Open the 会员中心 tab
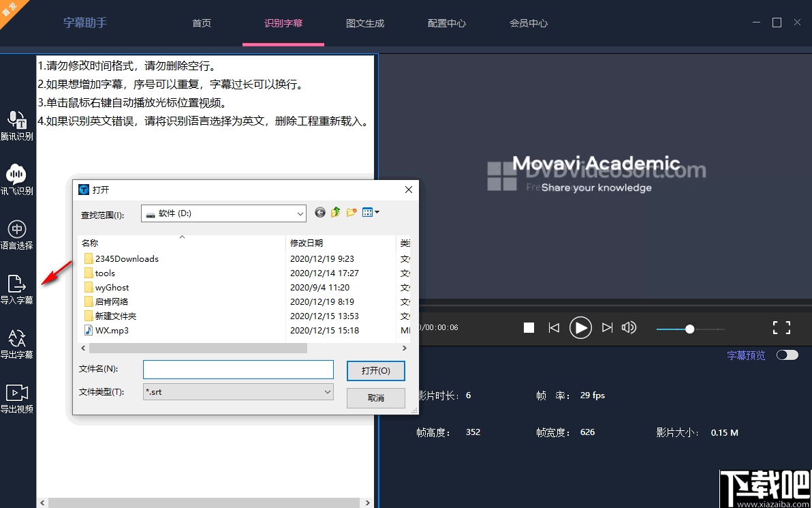Screen dimensions: 812x508 click(528, 23)
